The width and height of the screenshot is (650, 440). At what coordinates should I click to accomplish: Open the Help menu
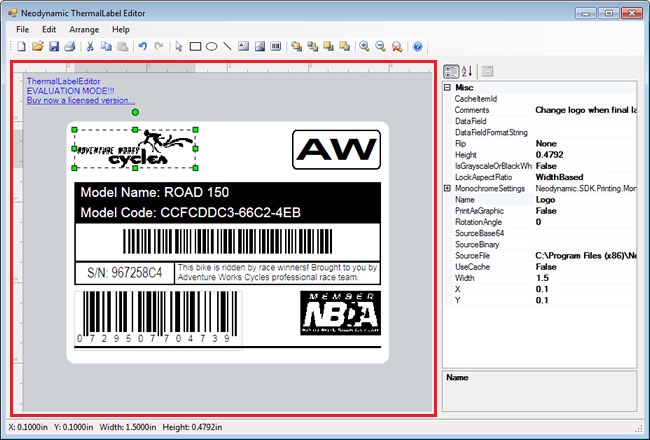pyautogui.click(x=121, y=29)
